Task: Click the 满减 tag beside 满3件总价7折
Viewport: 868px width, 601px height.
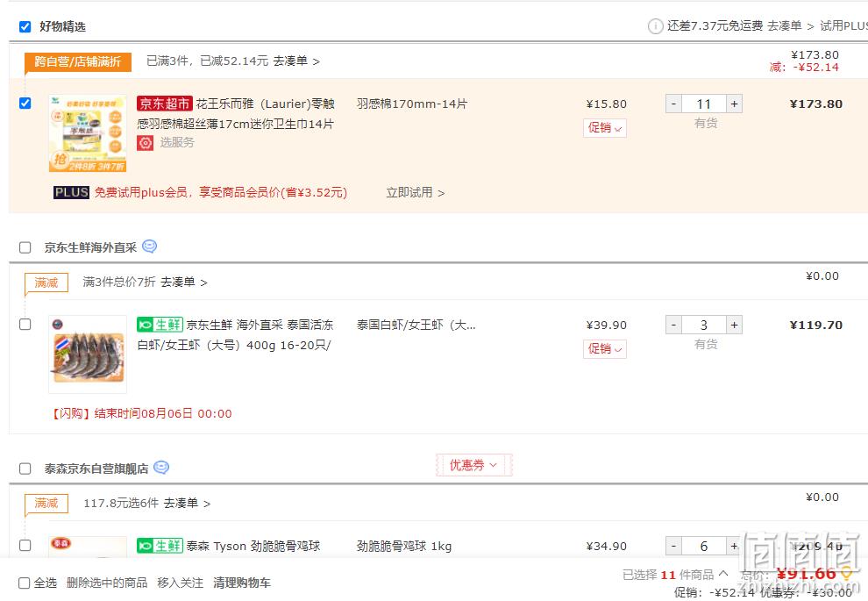Action: 46,283
